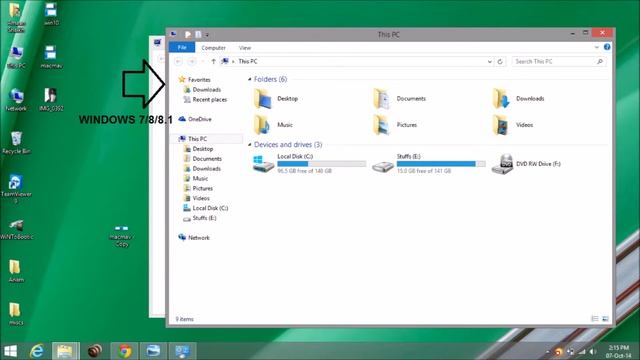Expand the ribbon with chevron

596,47
